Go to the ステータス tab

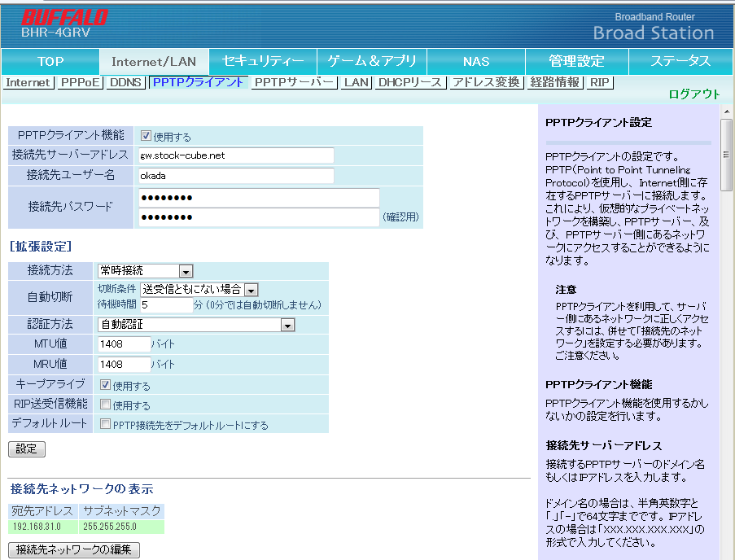point(680,61)
